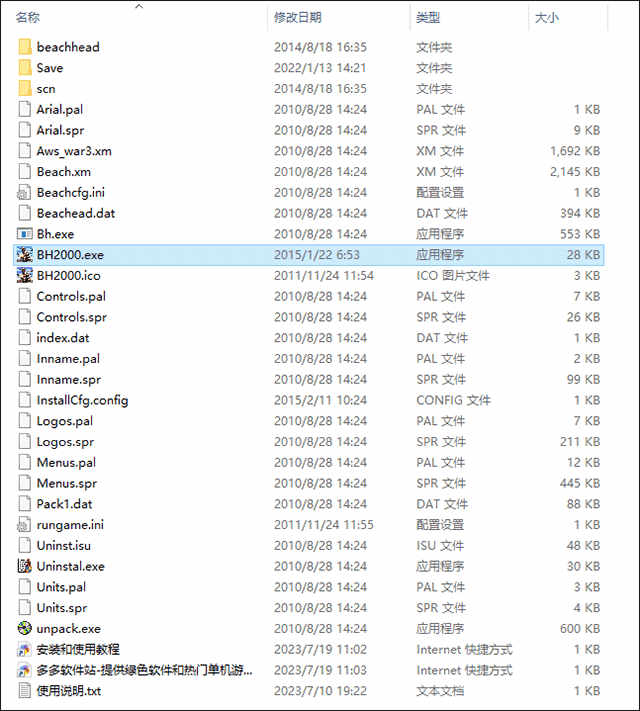Select the ISU 文件 type cell
The width and height of the screenshot is (640, 711).
pyautogui.click(x=440, y=545)
